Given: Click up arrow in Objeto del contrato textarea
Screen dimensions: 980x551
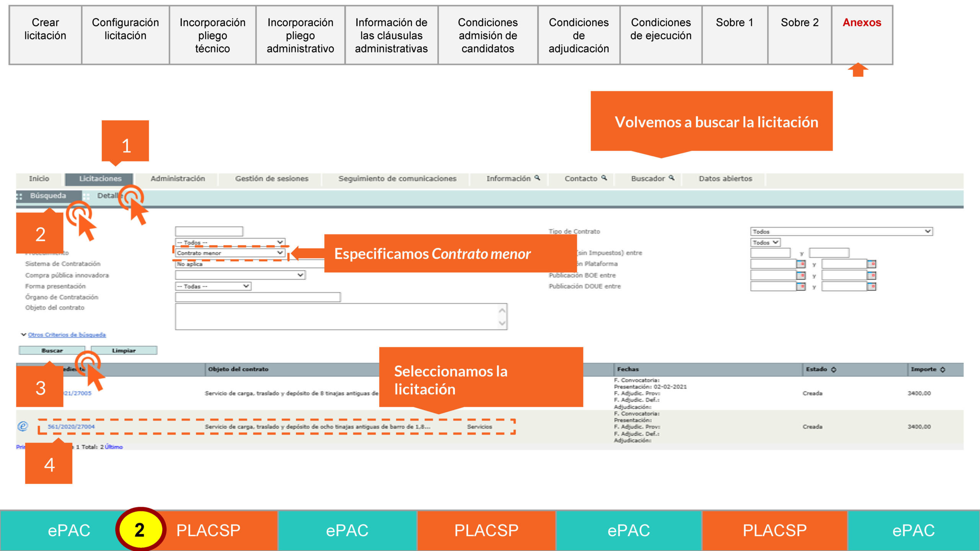Looking at the screenshot, I should coord(502,310).
